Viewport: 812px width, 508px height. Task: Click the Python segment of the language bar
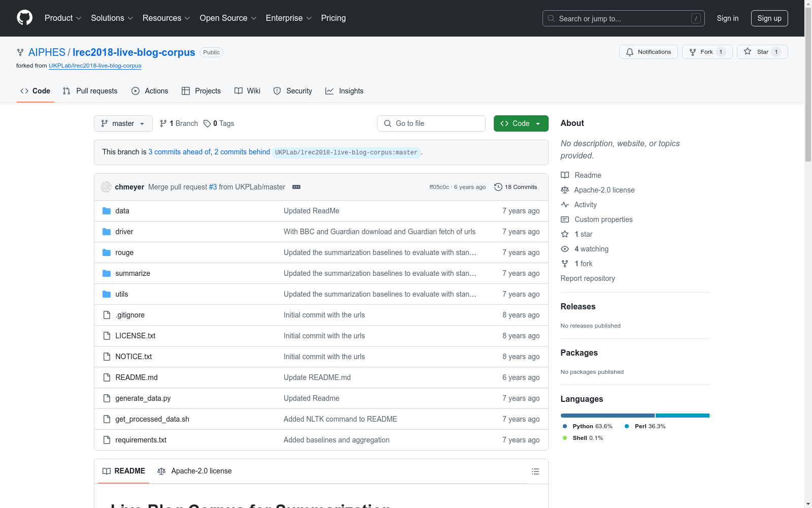click(607, 416)
